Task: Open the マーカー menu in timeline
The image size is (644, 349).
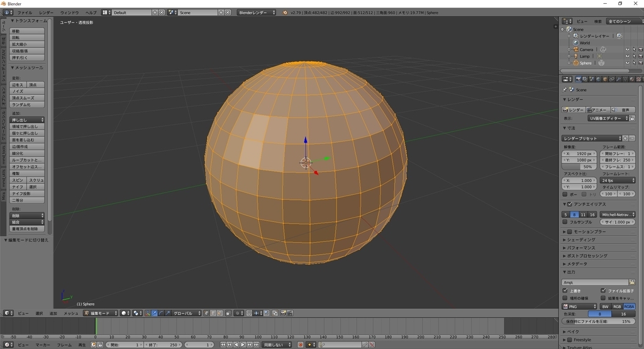Action: click(x=43, y=345)
